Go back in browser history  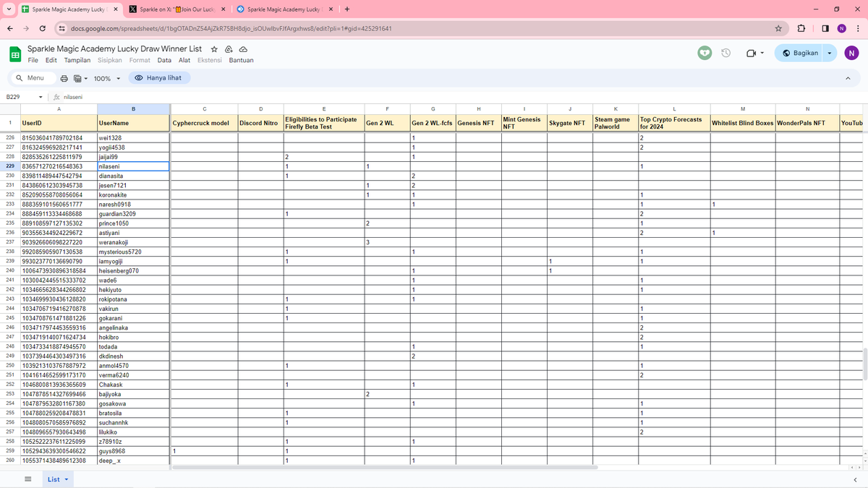(10, 28)
